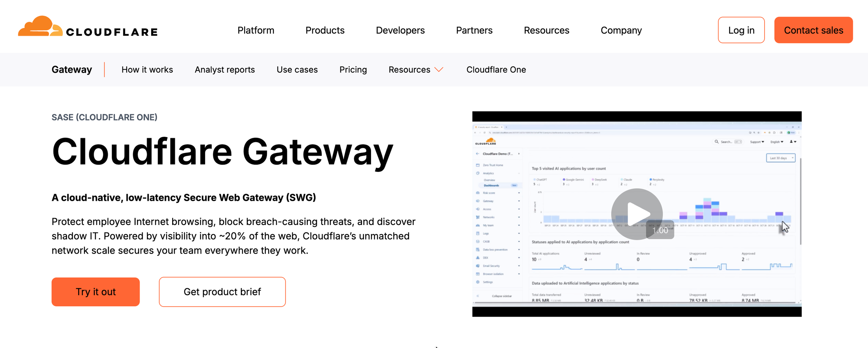This screenshot has height=348, width=868.
Task: Click the Contact sales button
Action: [813, 30]
